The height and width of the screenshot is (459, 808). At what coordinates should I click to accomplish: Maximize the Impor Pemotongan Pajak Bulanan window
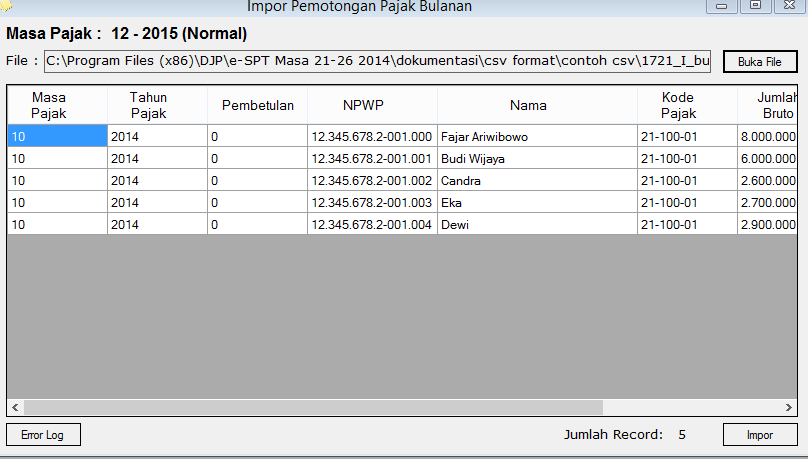coord(755,5)
